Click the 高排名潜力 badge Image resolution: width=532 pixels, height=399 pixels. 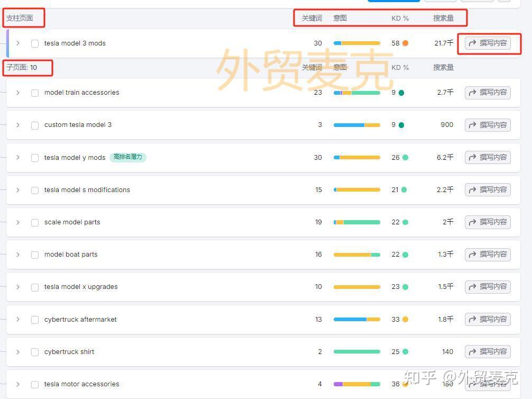point(127,157)
